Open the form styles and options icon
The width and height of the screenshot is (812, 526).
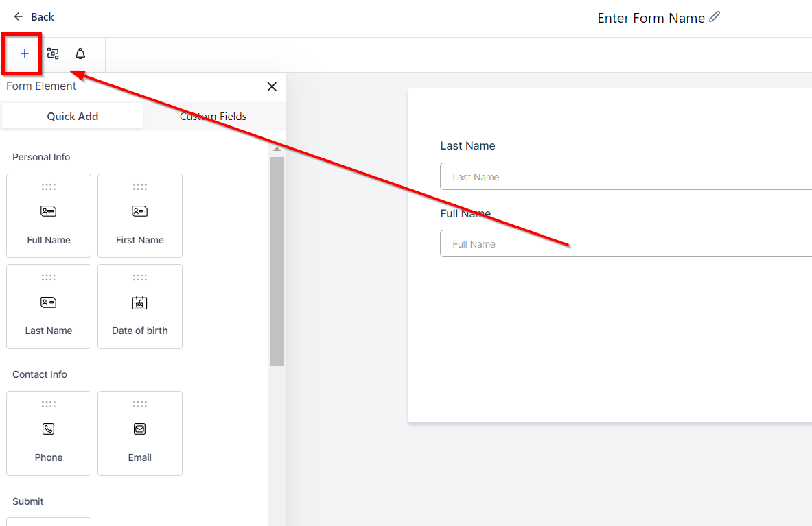pos(53,53)
